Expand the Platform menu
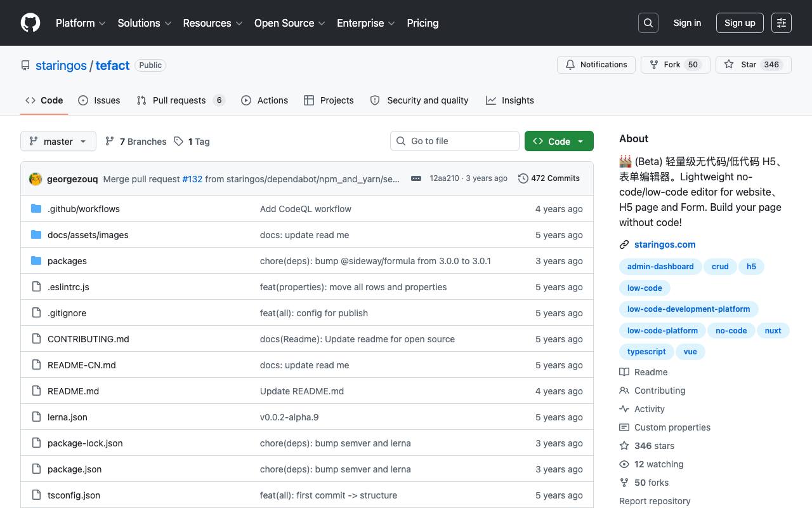 click(81, 23)
